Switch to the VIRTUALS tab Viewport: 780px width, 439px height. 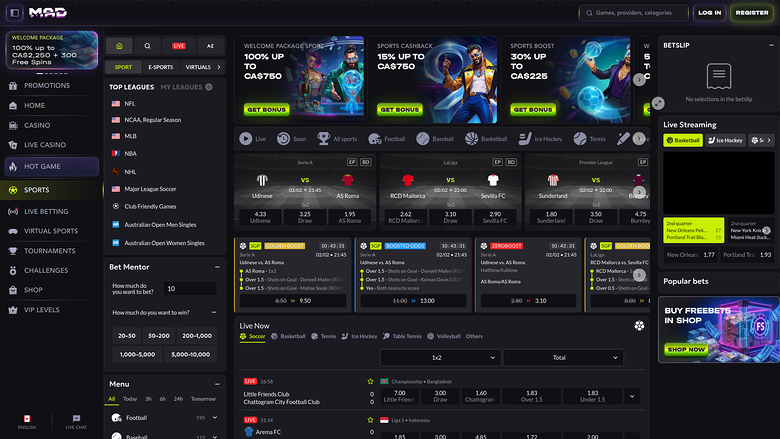[x=198, y=67]
